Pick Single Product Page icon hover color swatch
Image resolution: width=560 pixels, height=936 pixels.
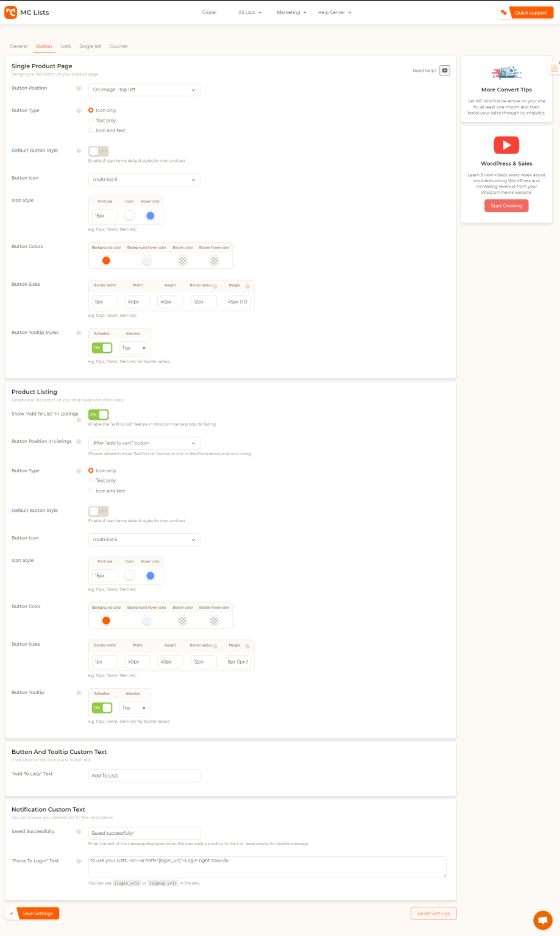point(150,216)
